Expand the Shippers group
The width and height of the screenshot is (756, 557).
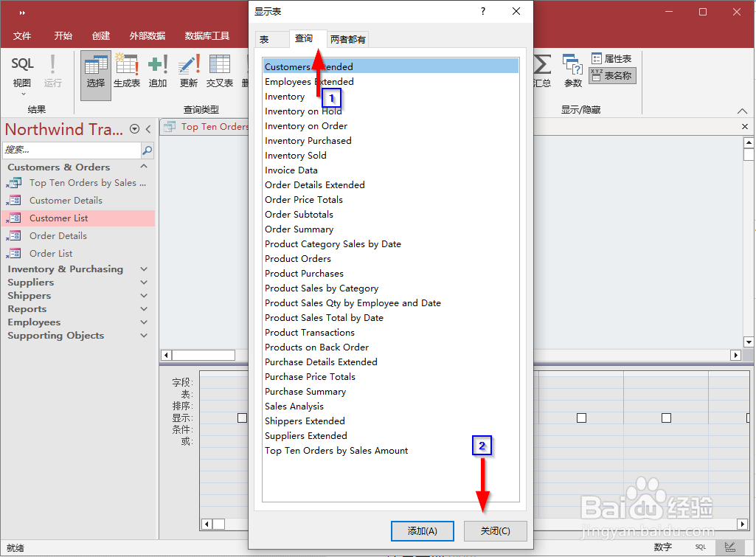pos(144,296)
